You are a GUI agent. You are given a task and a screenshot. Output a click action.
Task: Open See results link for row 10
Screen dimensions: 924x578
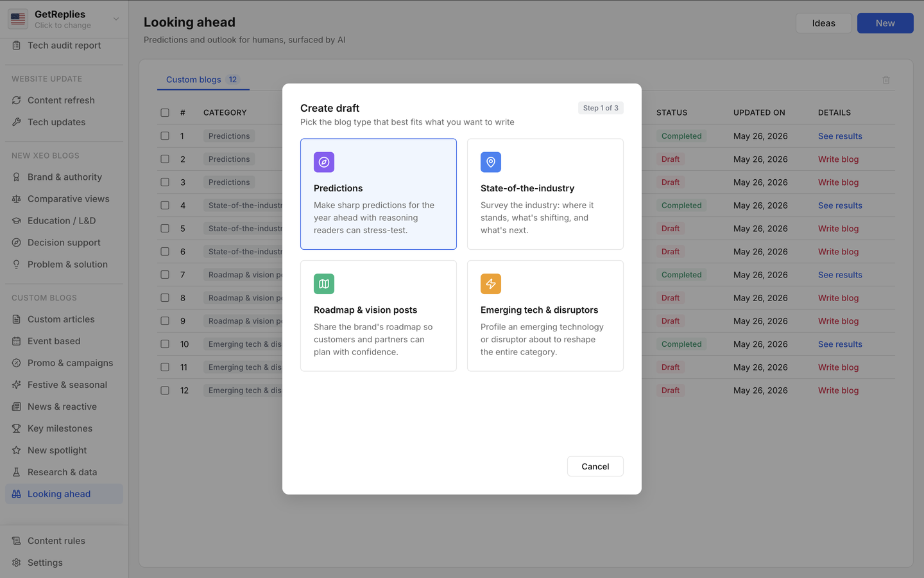tap(840, 344)
